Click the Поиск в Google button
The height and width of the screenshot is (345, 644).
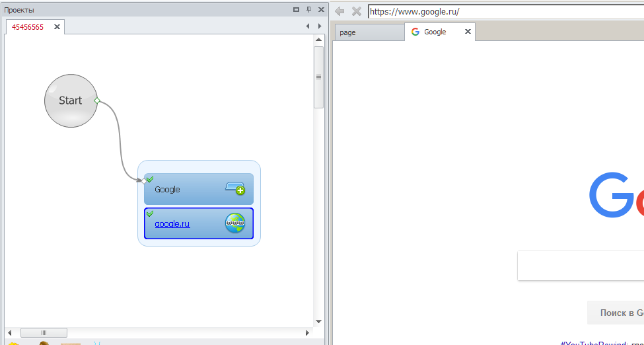pos(616,313)
